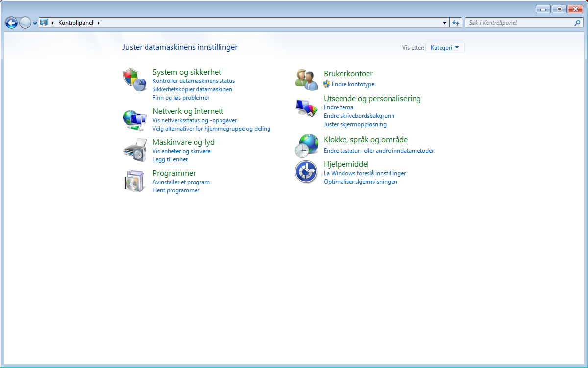Viewport: 588px width, 368px height.
Task: Open Nettverk og Internett category
Action: coord(188,111)
